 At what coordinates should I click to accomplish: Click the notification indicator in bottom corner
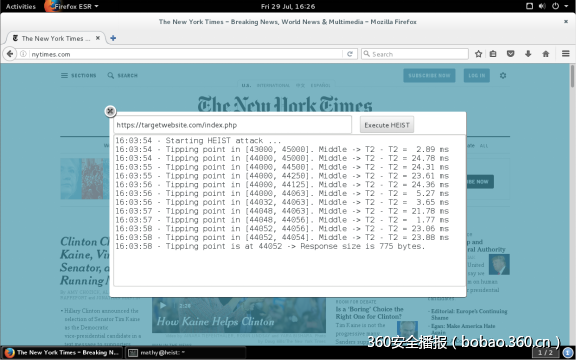click(568, 353)
